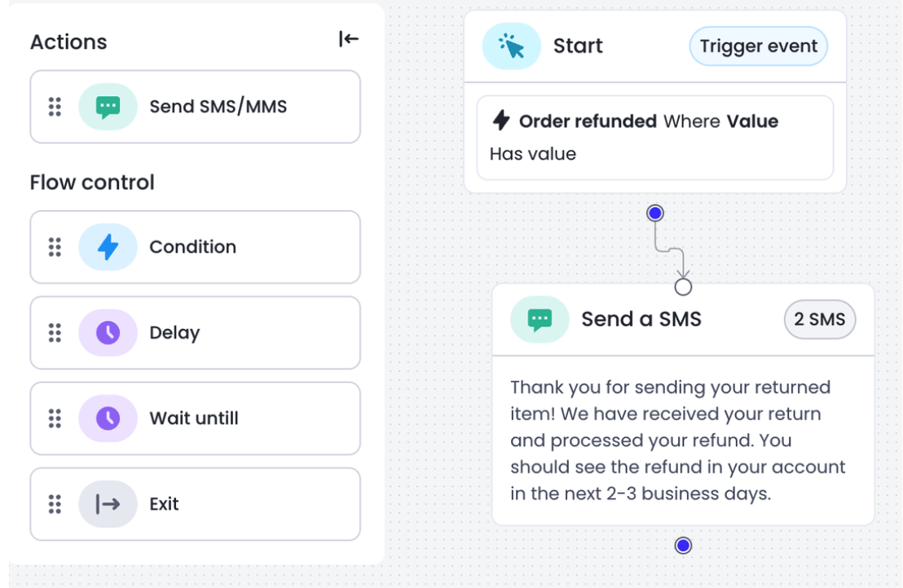The width and height of the screenshot is (903, 588).
Task: Click the Send a SMS input connector circle
Action: [x=683, y=287]
